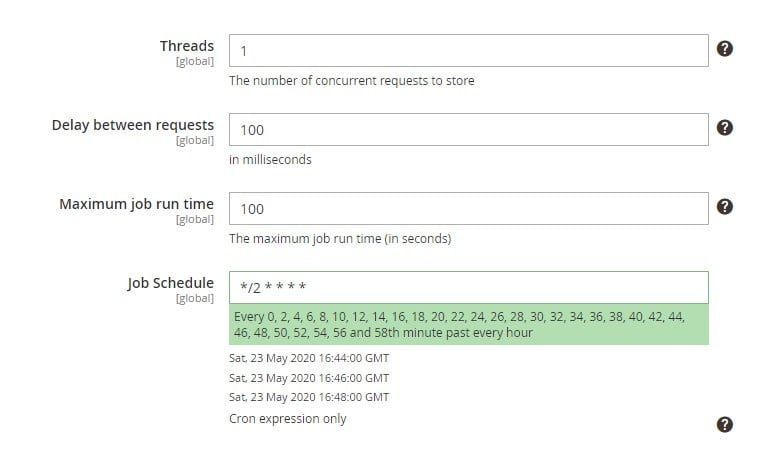The image size is (766, 453).
Task: Click the help icon beside Threads field
Action: [x=724, y=48]
